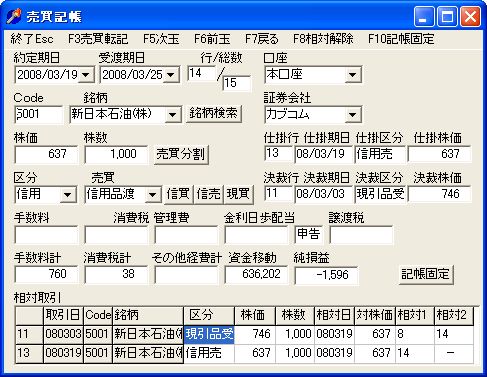Click the 080303 取引日 cell
487x377 pixels.
tap(63, 334)
